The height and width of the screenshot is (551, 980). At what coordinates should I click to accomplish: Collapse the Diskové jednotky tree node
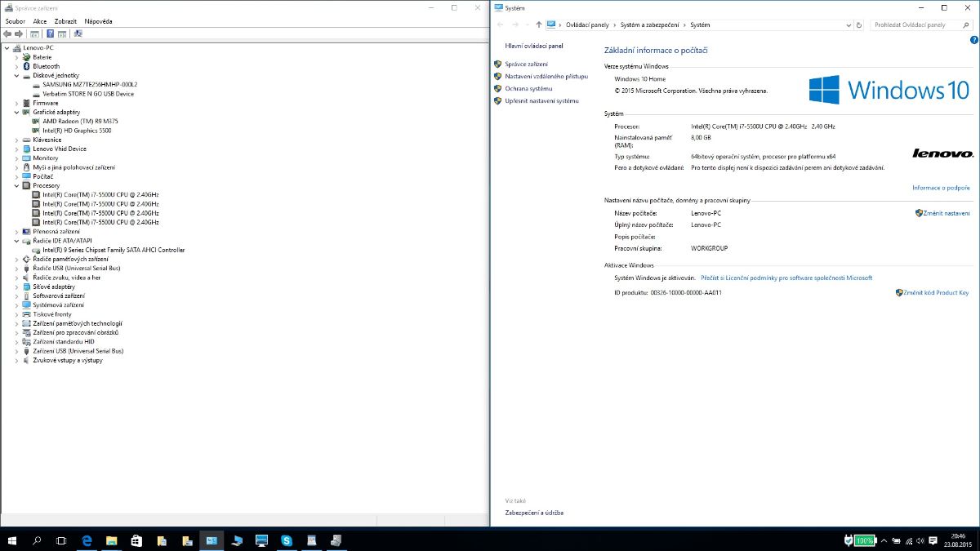pyautogui.click(x=16, y=75)
